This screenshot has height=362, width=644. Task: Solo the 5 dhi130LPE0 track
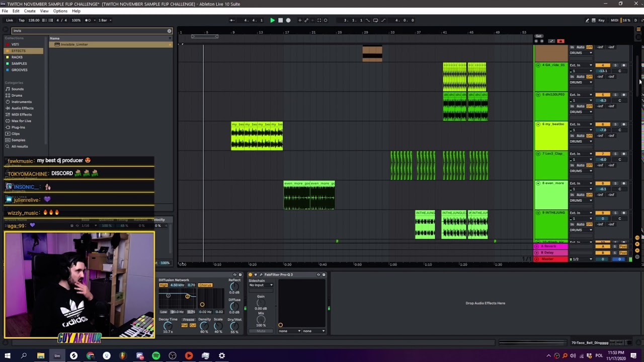(615, 95)
